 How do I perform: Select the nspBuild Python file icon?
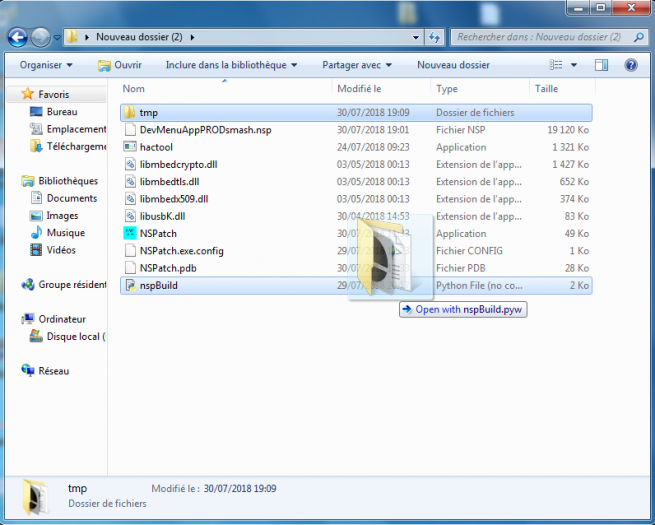(129, 285)
